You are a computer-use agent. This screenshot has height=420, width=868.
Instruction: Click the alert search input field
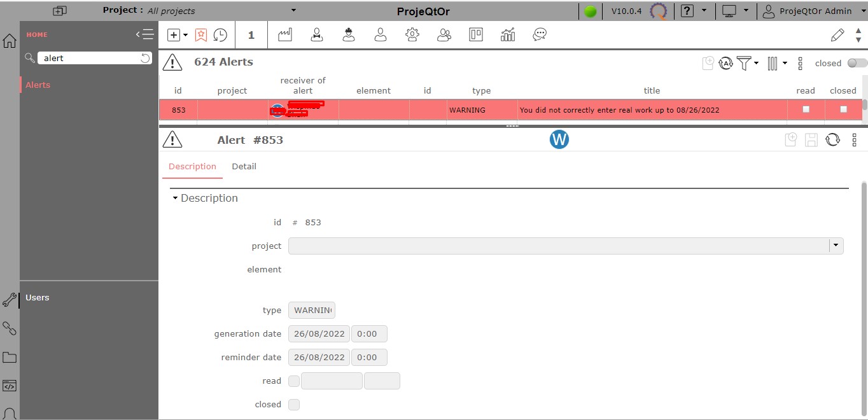(89, 58)
